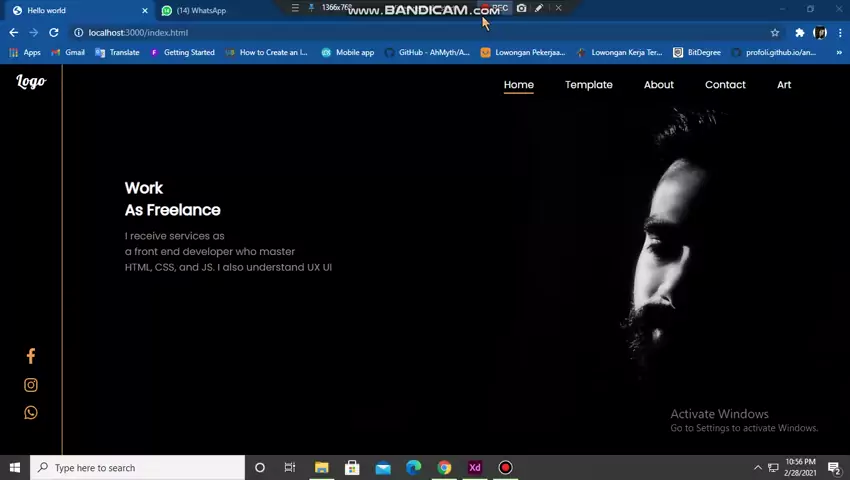Show hidden system tray icons
Screen dimensions: 850x480
pos(757,467)
